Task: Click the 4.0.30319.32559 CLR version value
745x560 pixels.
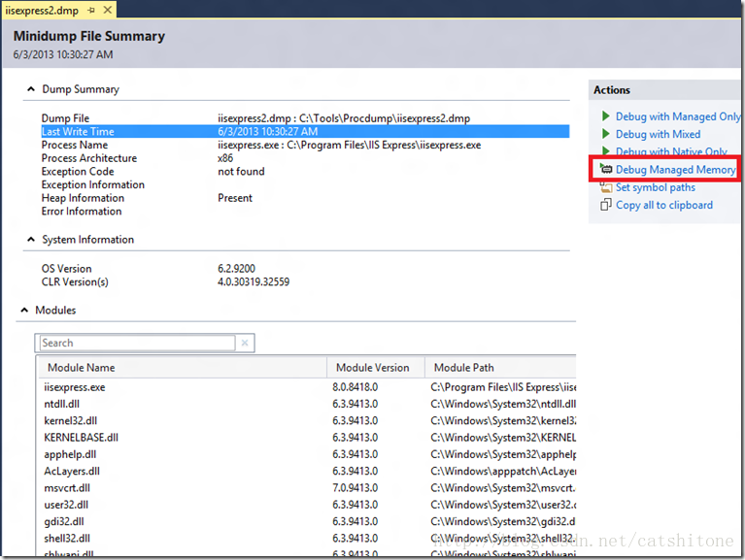Action: click(x=254, y=281)
